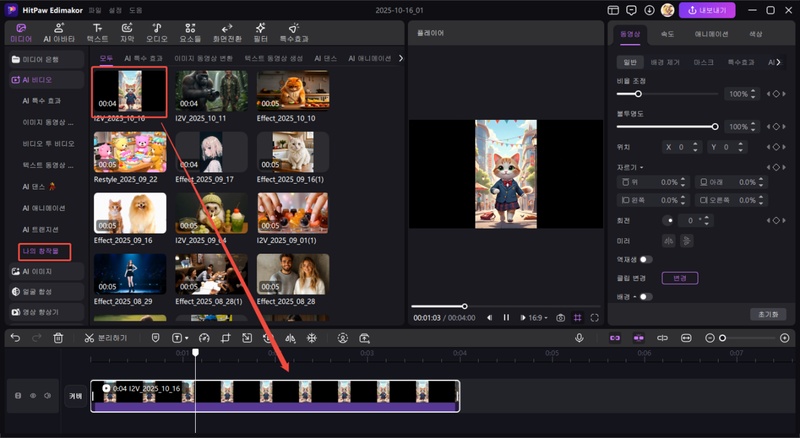Toggle the 배경 background switch

(x=646, y=296)
